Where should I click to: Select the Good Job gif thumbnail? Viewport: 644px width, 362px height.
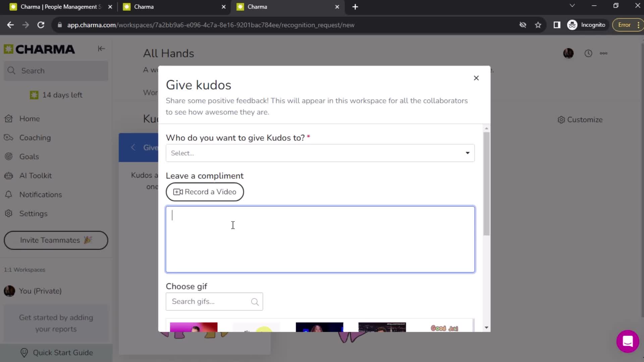444,327
